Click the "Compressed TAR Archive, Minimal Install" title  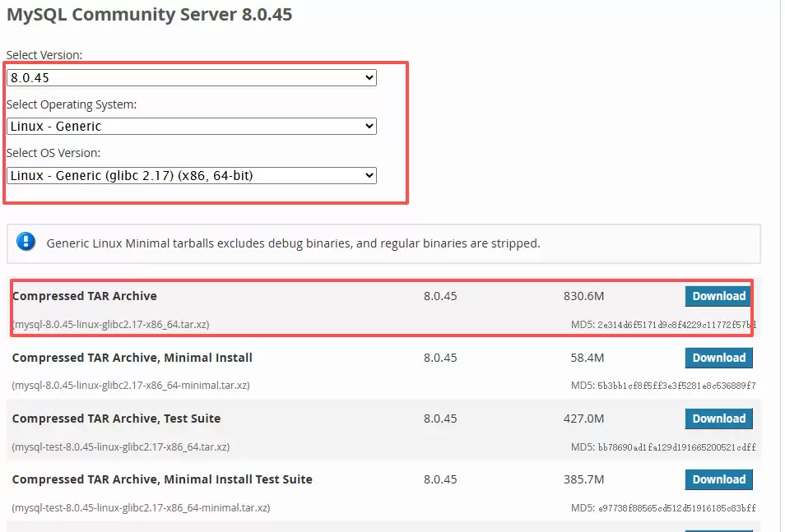click(x=132, y=358)
